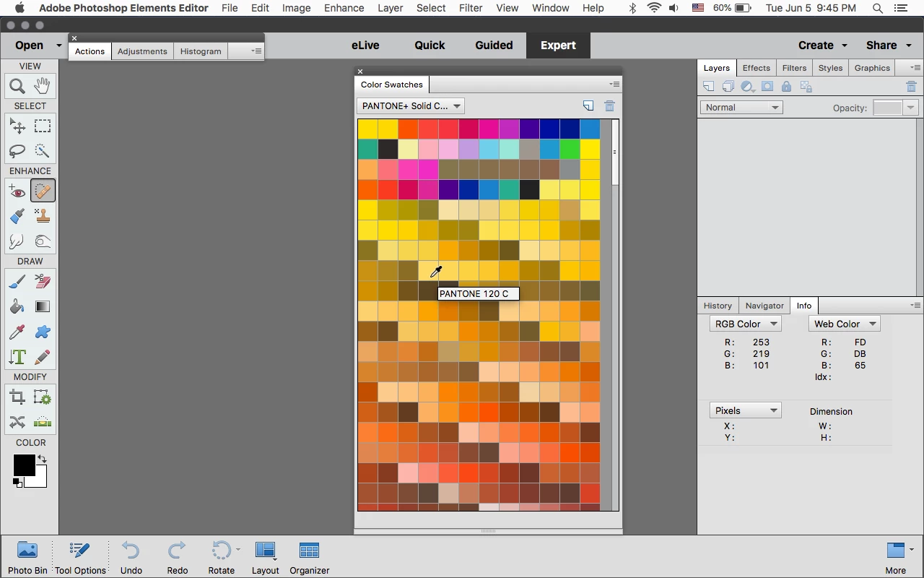Click the Open button

click(29, 45)
